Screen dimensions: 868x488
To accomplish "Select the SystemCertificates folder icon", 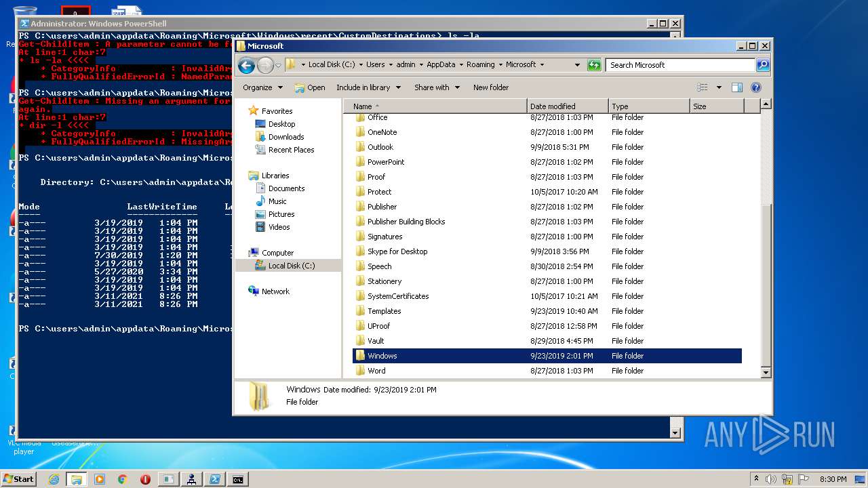I will click(360, 296).
